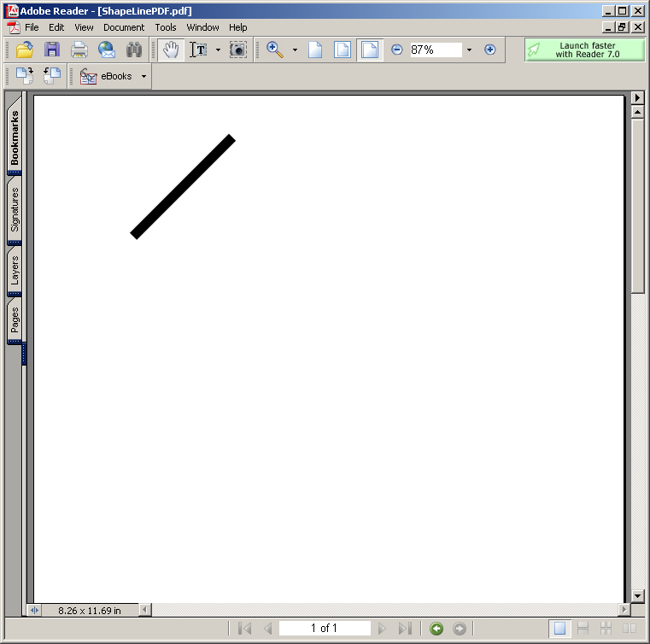The width and height of the screenshot is (650, 644).
Task: Print the document with the printer icon
Action: (x=79, y=50)
